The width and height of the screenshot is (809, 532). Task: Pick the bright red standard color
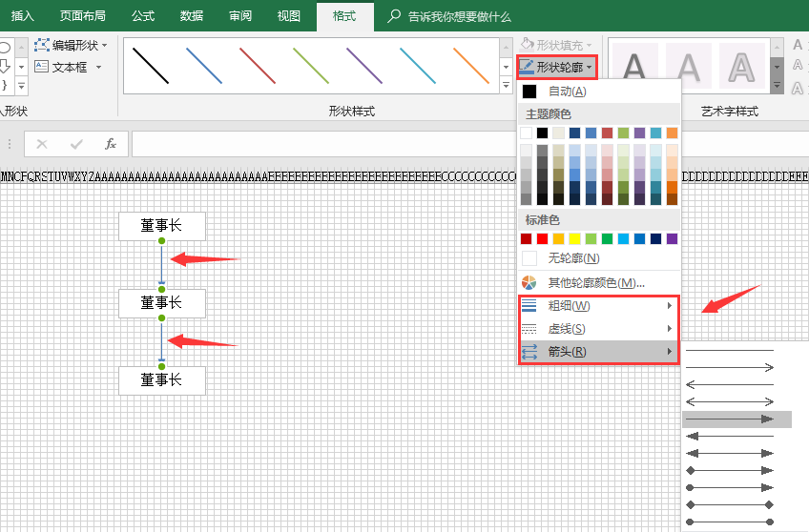click(542, 238)
